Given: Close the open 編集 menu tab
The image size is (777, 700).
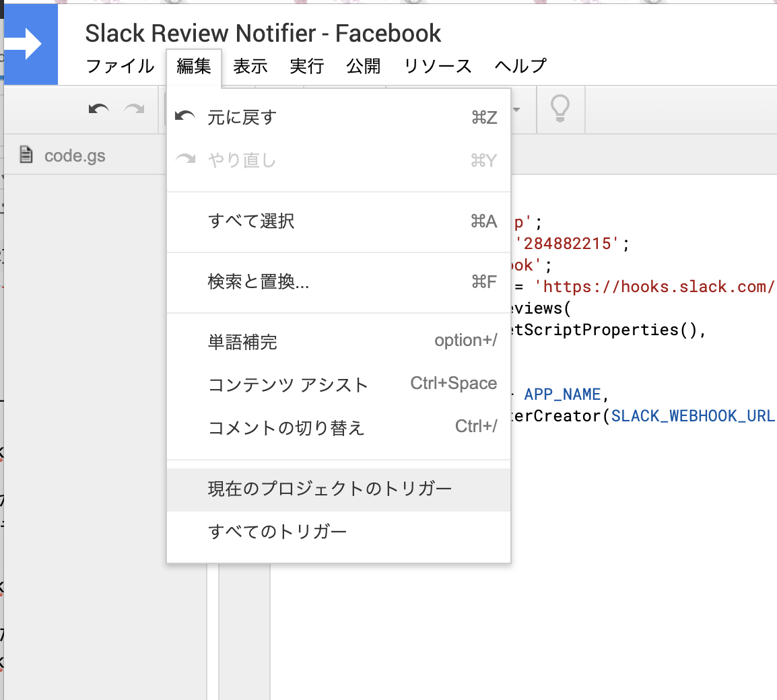Looking at the screenshot, I should click(x=194, y=67).
